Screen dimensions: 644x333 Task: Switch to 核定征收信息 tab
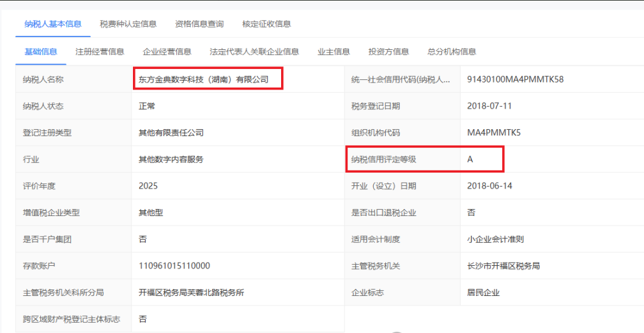coord(266,24)
